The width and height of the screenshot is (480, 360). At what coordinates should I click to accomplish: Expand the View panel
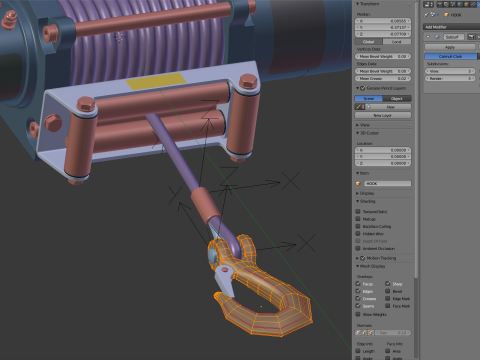tap(357, 125)
